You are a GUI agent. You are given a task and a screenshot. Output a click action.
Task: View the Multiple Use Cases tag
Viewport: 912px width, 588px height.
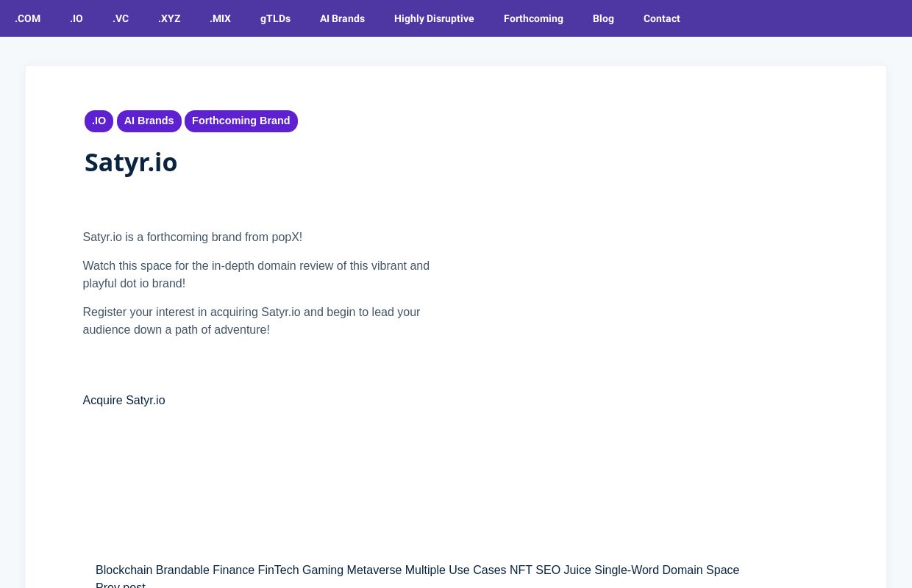tap(455, 570)
